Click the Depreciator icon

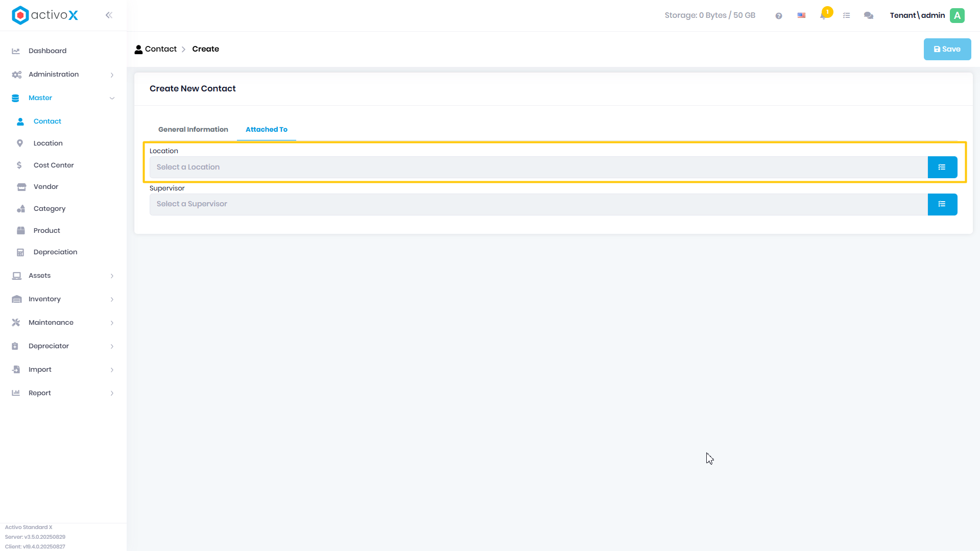[x=15, y=346]
